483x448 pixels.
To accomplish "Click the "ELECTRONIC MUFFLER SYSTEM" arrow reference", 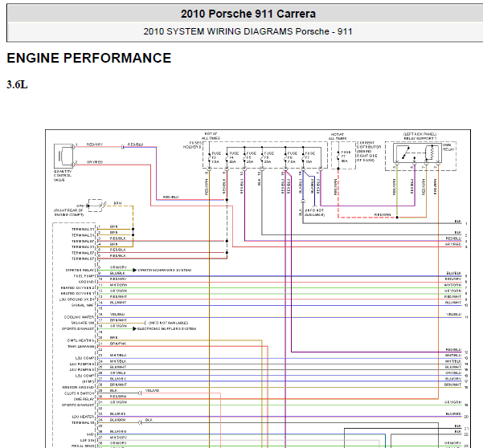I will (166, 328).
